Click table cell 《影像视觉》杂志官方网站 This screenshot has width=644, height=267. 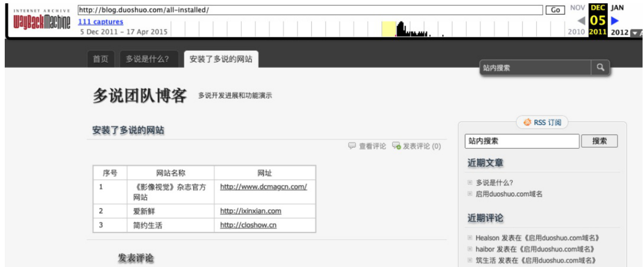(x=171, y=192)
